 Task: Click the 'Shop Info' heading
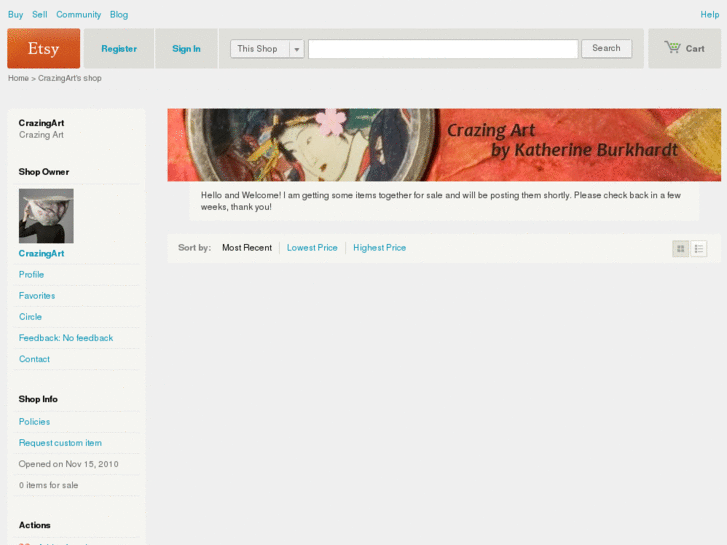click(38, 399)
